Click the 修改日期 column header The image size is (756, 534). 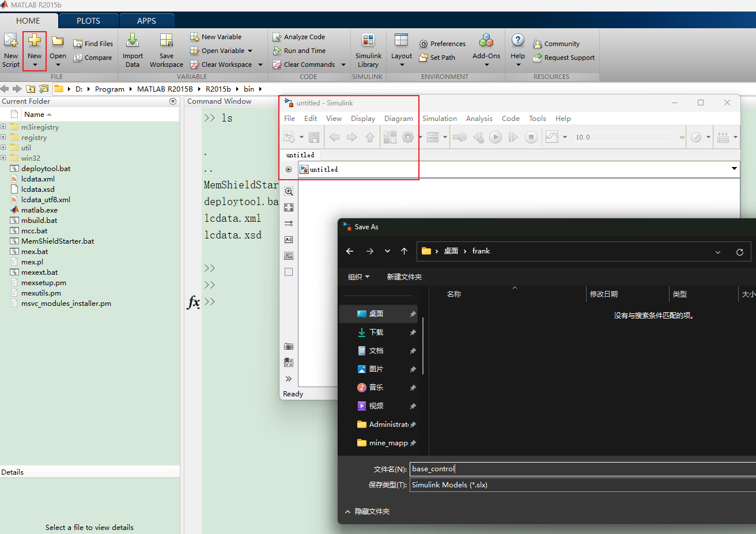[x=604, y=294]
